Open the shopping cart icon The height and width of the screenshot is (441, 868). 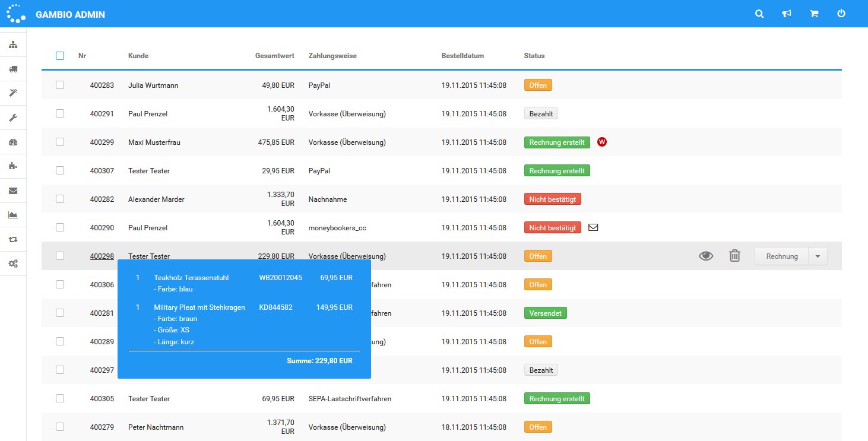point(814,14)
